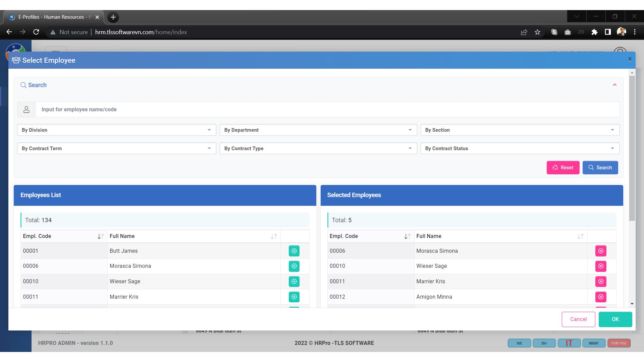The image size is (644, 362).
Task: Click the blue Search button
Action: 600,168
